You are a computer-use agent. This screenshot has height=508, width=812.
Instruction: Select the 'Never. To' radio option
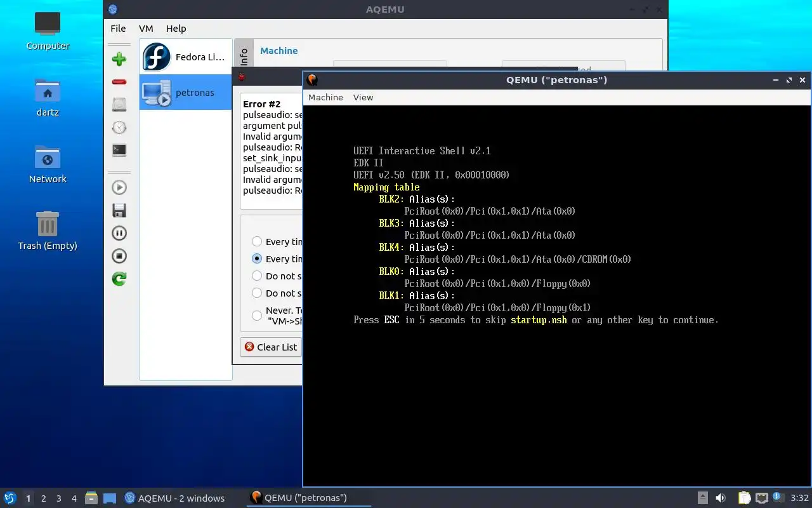point(257,316)
